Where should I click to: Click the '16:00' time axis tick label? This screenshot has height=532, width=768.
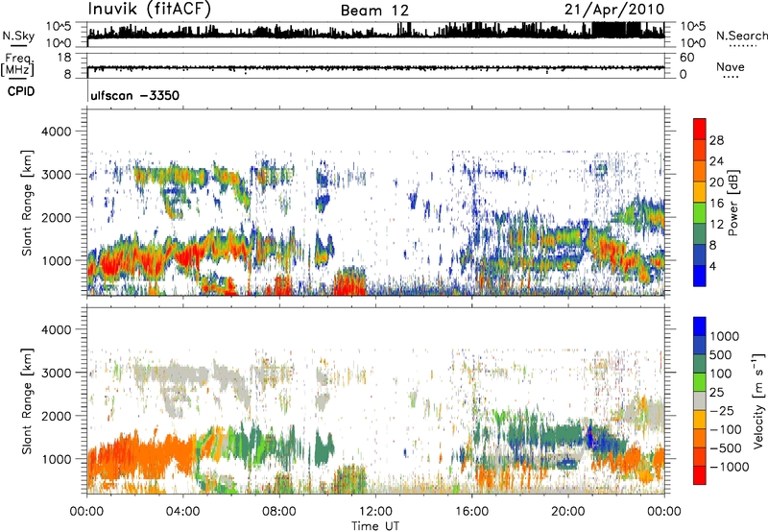471,512
